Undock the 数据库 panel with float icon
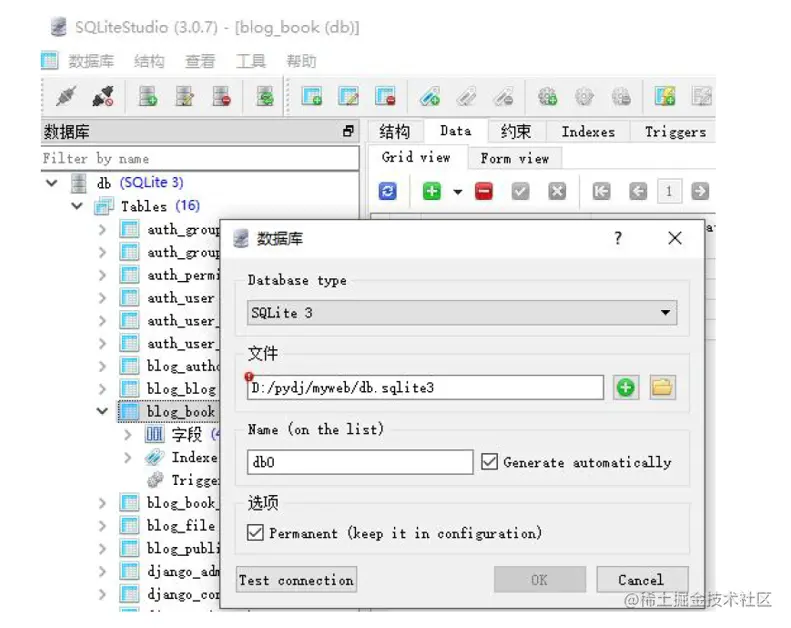This screenshot has height=628, width=791. tap(348, 132)
